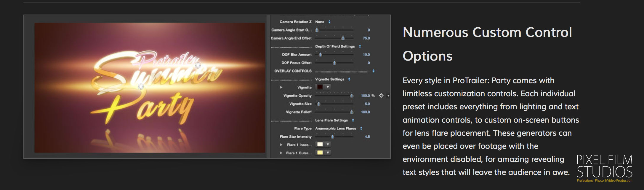
Task: Open the Vignette Settings popup menu
Action: click(332, 79)
